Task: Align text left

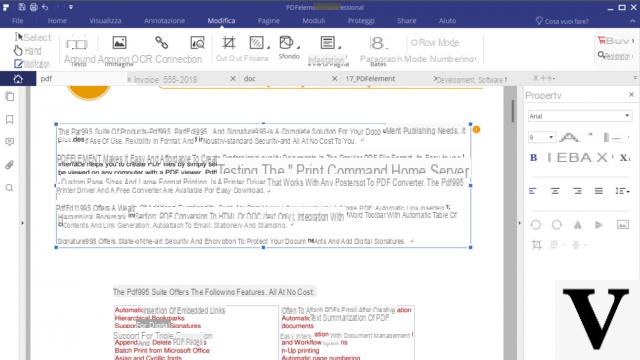Action: (x=533, y=191)
